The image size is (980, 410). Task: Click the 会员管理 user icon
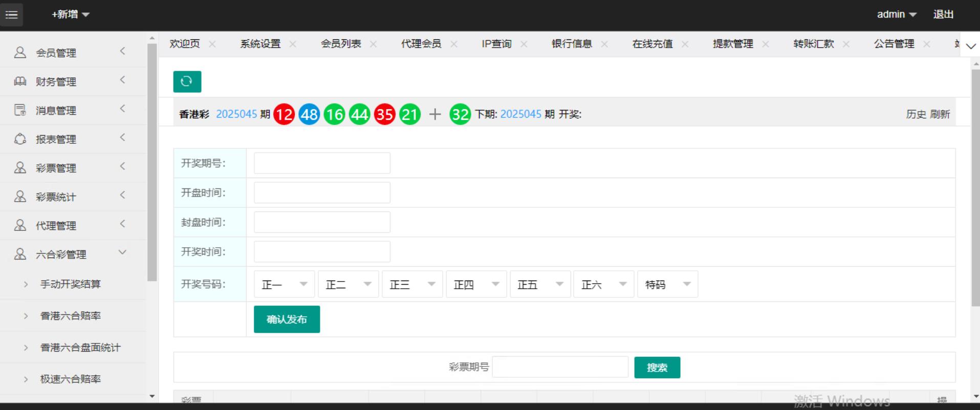[20, 52]
